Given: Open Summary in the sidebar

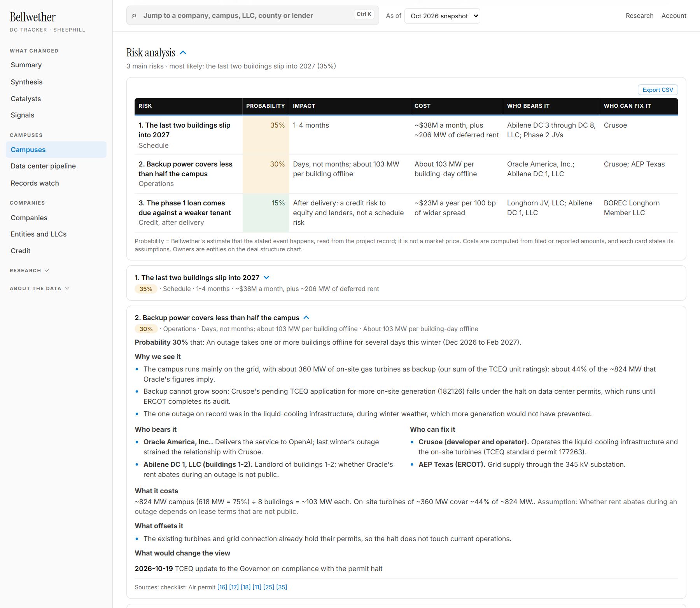Looking at the screenshot, I should click(26, 65).
